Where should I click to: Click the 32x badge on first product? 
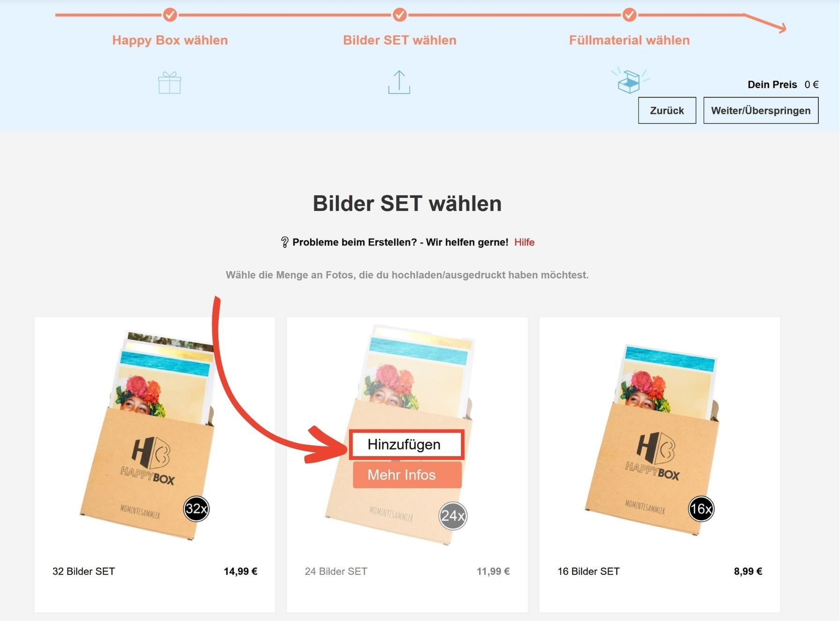point(196,509)
